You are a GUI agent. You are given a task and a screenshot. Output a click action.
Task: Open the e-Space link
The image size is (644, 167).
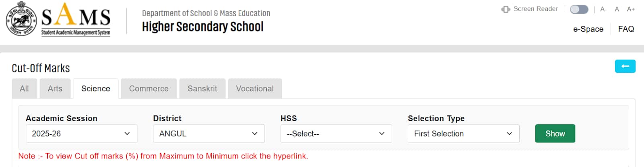[588, 29]
